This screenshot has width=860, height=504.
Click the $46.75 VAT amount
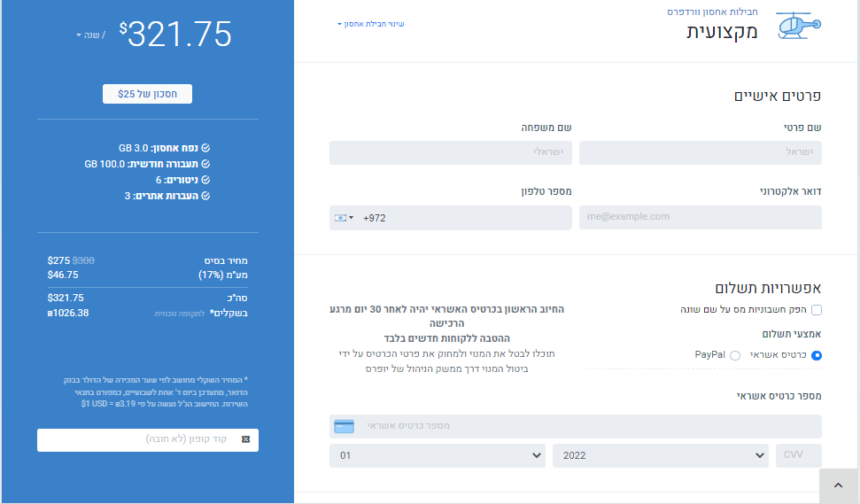[63, 275]
